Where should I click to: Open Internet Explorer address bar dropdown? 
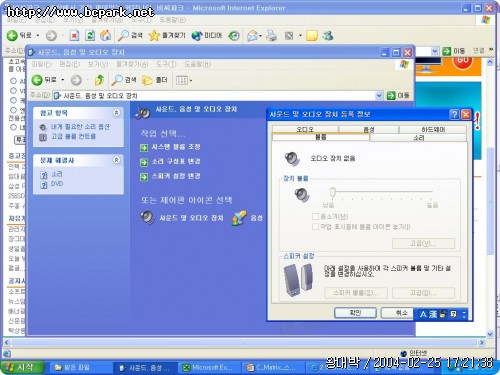[435, 51]
